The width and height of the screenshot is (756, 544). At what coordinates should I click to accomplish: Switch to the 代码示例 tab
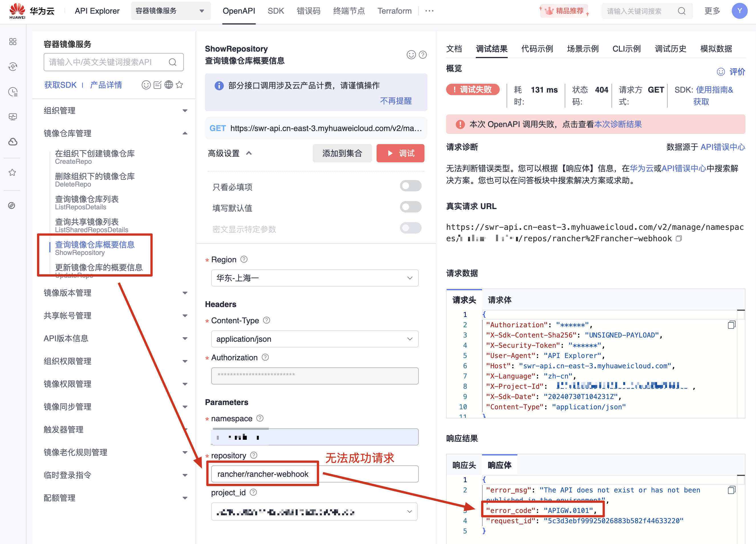tap(537, 49)
